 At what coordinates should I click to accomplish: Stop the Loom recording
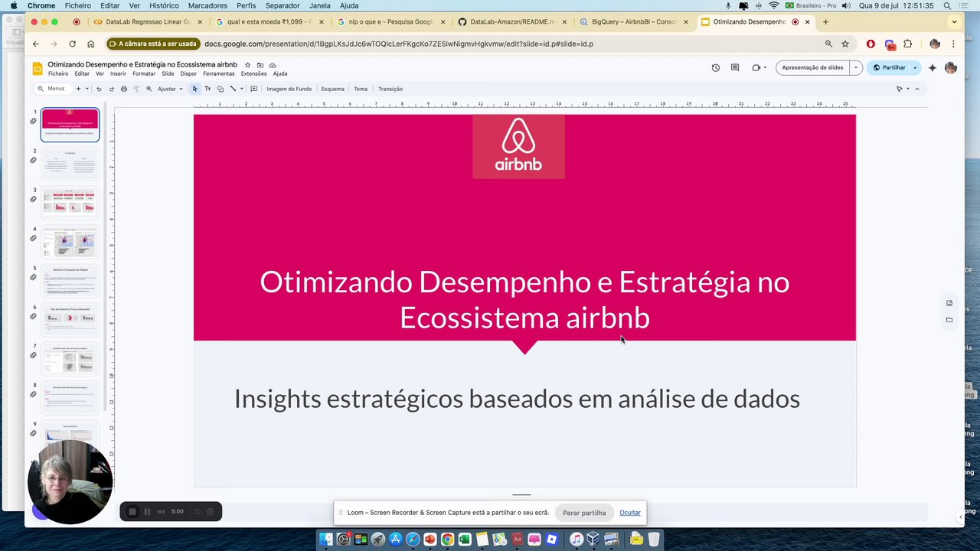tap(132, 511)
